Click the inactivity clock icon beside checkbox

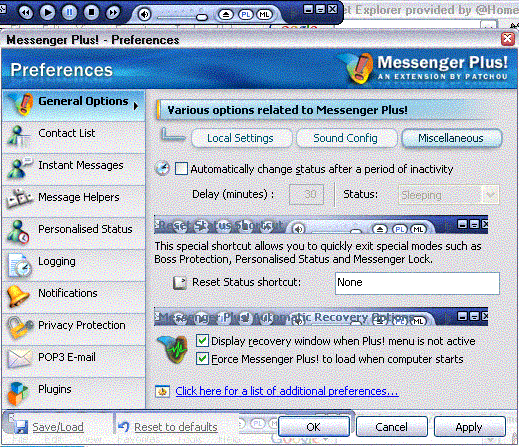[163, 168]
